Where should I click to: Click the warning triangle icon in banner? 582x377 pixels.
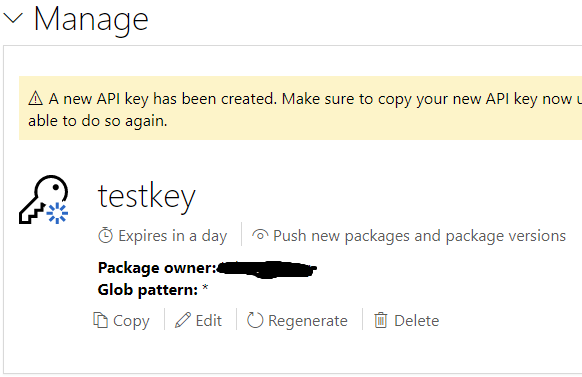point(36,99)
